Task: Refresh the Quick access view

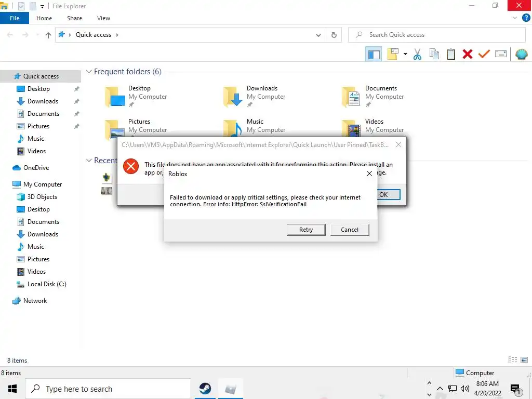Action: click(334, 35)
